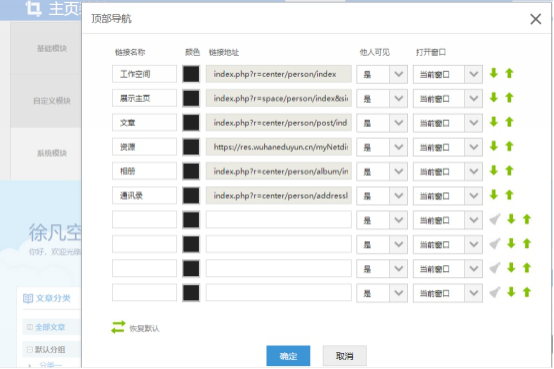The width and height of the screenshot is (554, 369).
Task: Open 他人可见 dropdown for 工作空间
Action: click(x=382, y=74)
